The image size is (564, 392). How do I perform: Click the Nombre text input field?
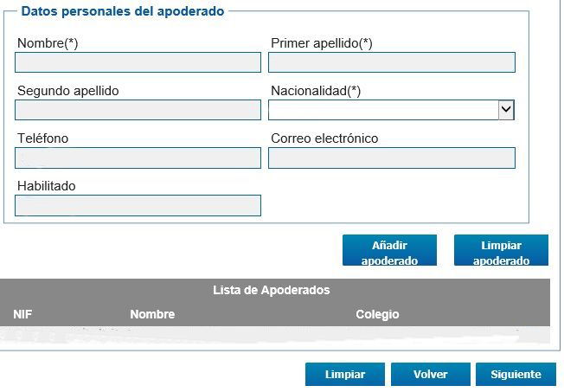click(x=138, y=62)
